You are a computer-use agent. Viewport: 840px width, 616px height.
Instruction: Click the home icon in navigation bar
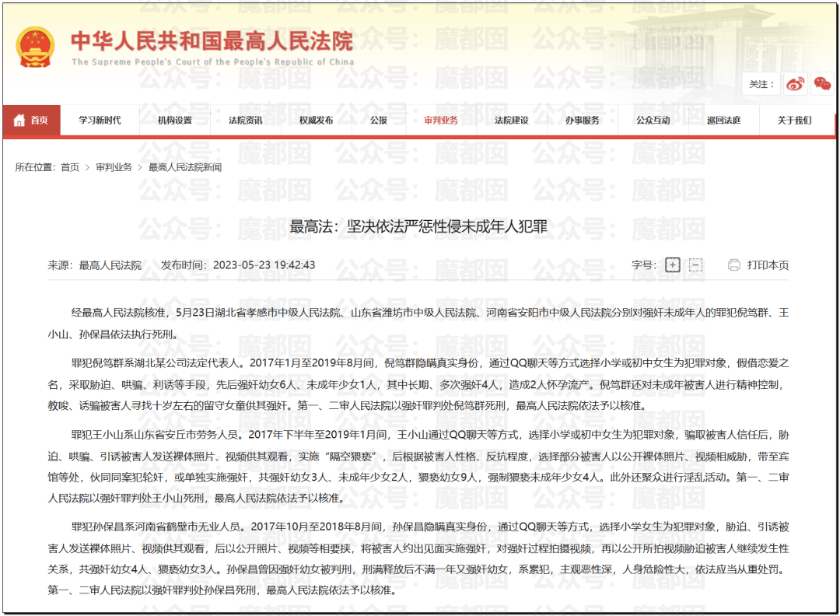19,121
